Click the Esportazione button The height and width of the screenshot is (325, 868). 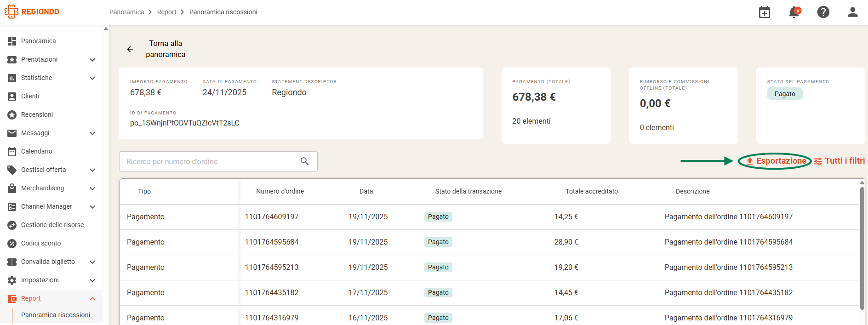(776, 161)
